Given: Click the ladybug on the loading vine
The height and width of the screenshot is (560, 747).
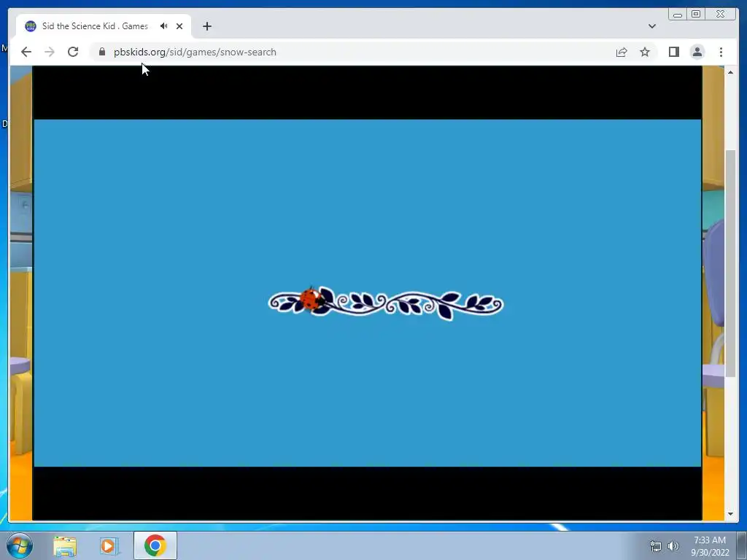Looking at the screenshot, I should tap(312, 300).
